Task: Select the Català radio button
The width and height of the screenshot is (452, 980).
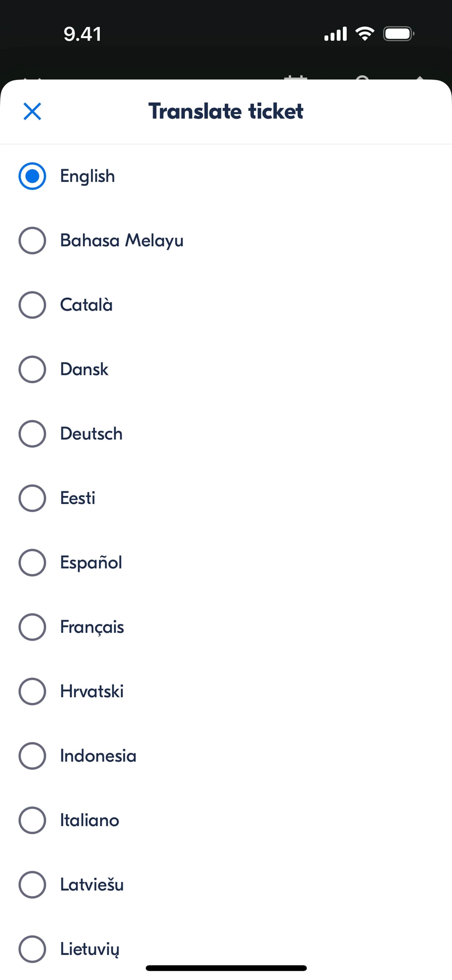Action: click(32, 305)
